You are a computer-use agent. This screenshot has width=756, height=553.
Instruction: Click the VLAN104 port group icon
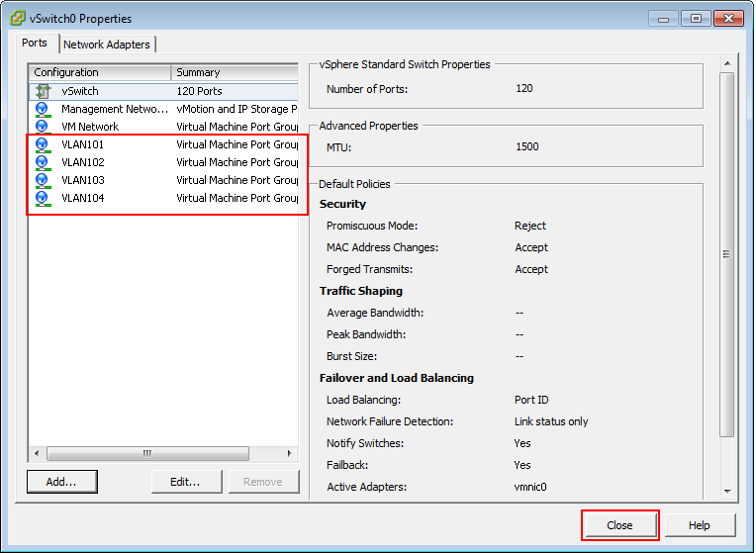(x=43, y=199)
